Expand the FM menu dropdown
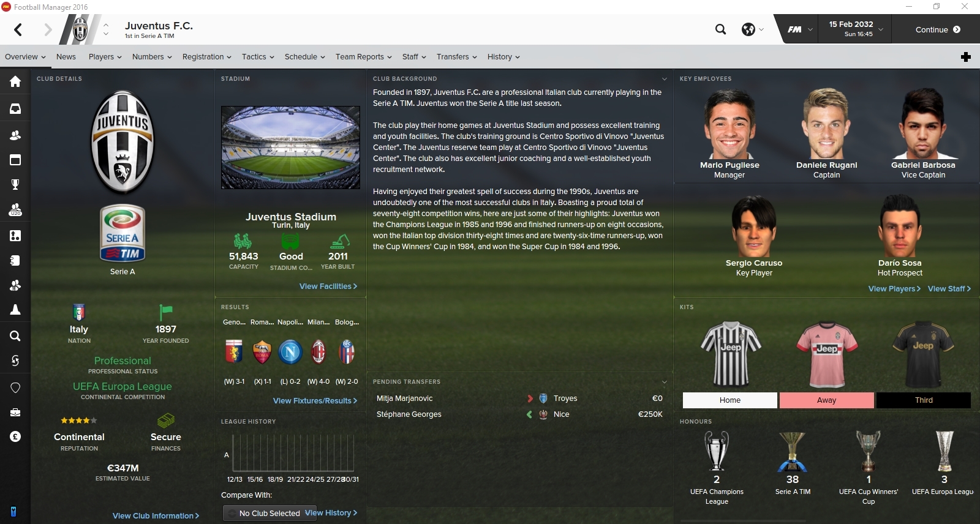 point(800,29)
